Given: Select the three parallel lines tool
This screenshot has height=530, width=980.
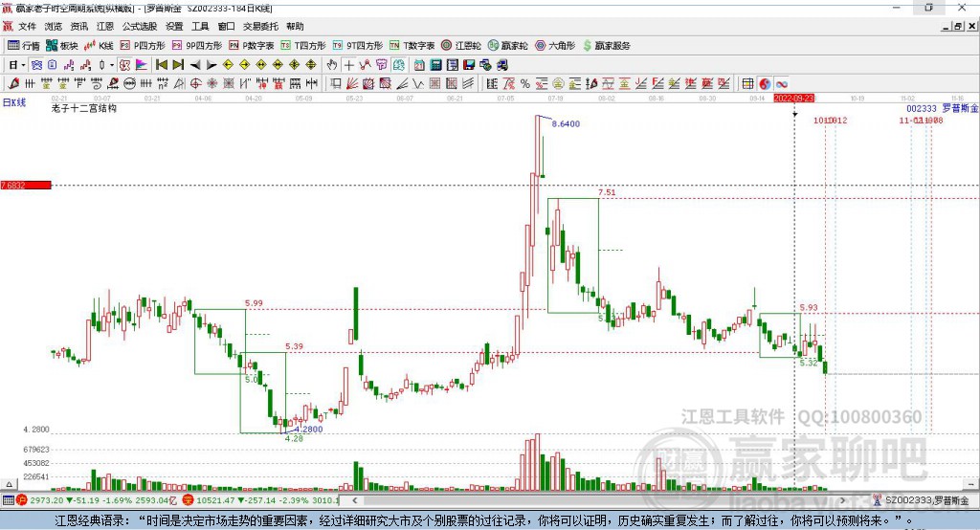Looking at the screenshot, I should coord(467,84).
